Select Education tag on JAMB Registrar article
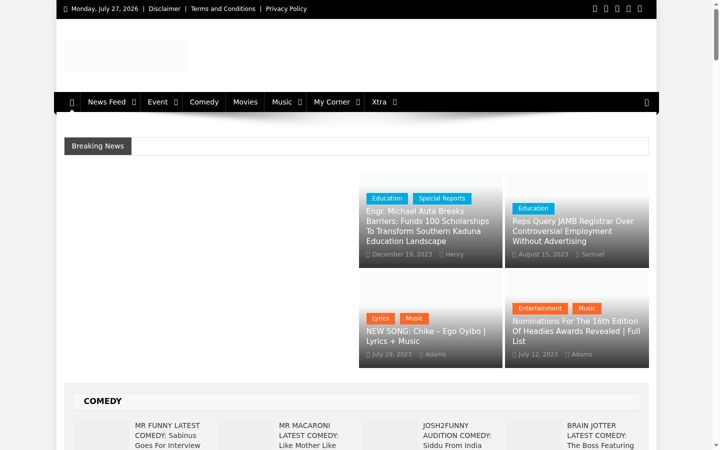The width and height of the screenshot is (720, 450). coord(533,208)
